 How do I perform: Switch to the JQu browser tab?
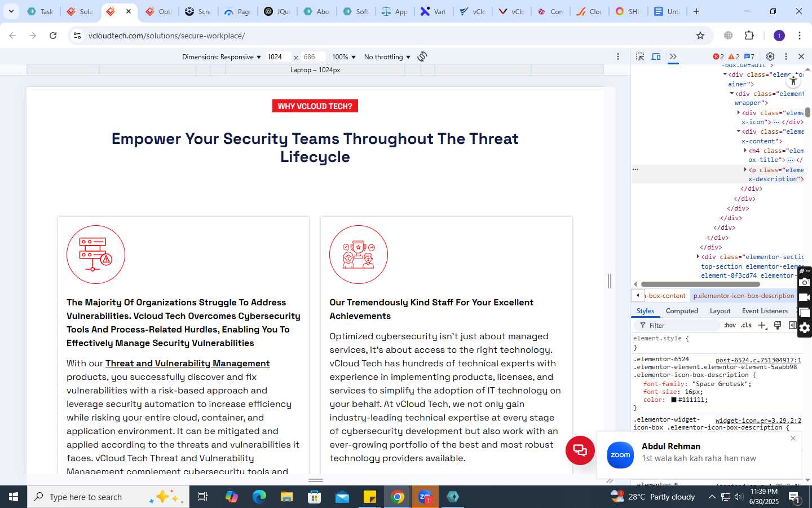277,11
